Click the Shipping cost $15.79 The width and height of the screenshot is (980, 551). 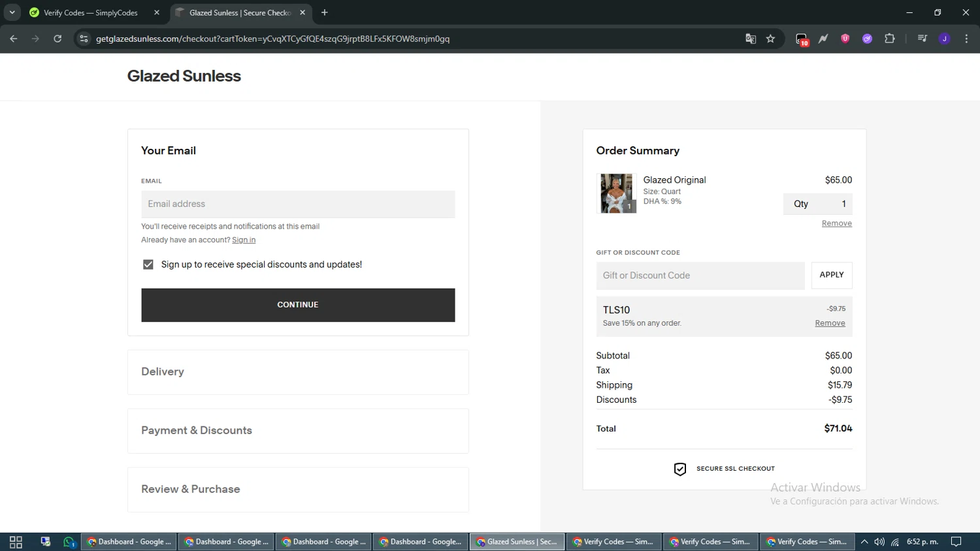pos(840,385)
